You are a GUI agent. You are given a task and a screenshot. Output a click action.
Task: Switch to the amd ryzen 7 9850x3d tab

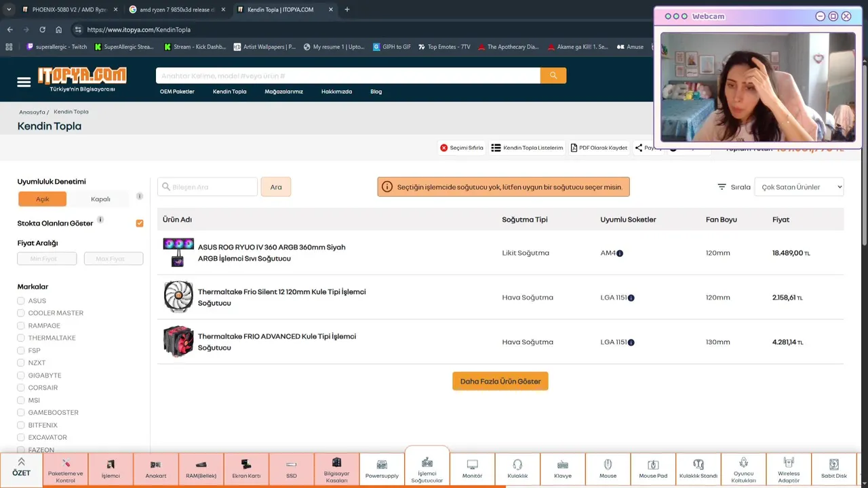click(176, 9)
